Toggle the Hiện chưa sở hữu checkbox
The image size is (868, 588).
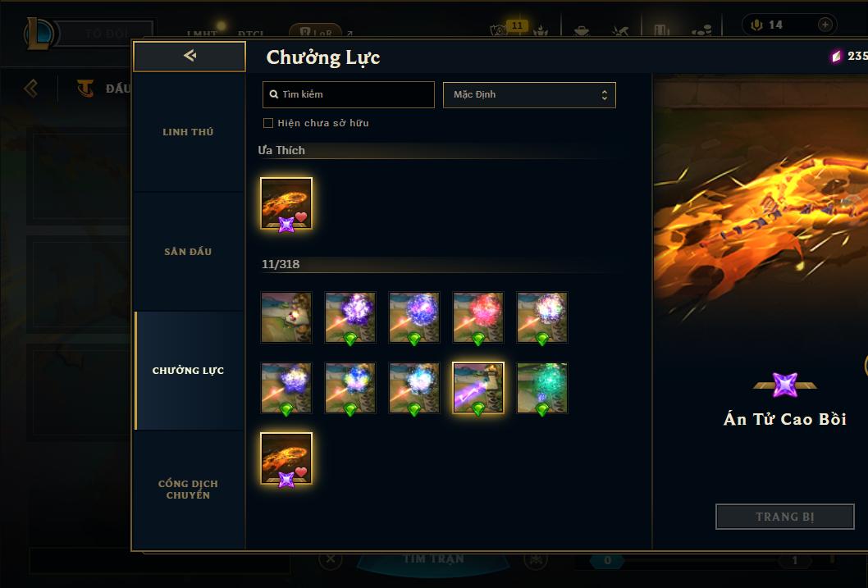(x=268, y=123)
